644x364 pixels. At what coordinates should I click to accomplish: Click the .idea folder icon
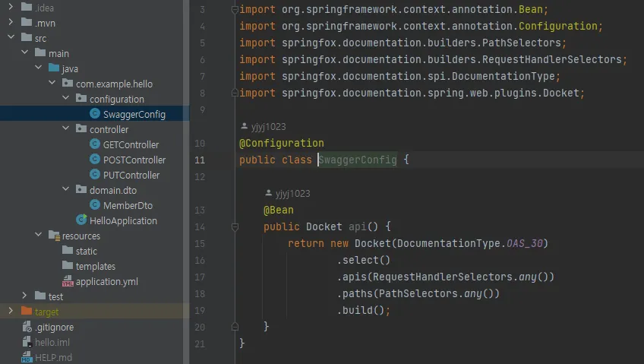pos(27,7)
